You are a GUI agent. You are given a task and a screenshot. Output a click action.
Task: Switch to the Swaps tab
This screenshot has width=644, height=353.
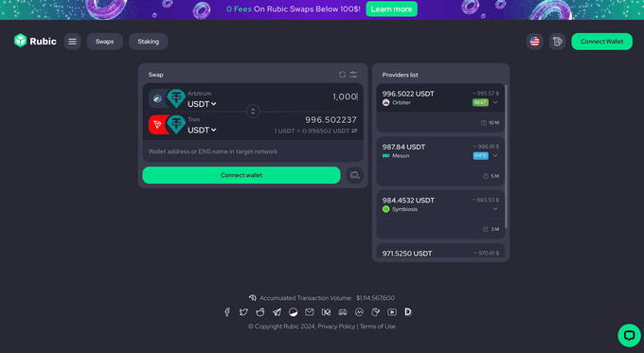105,42
